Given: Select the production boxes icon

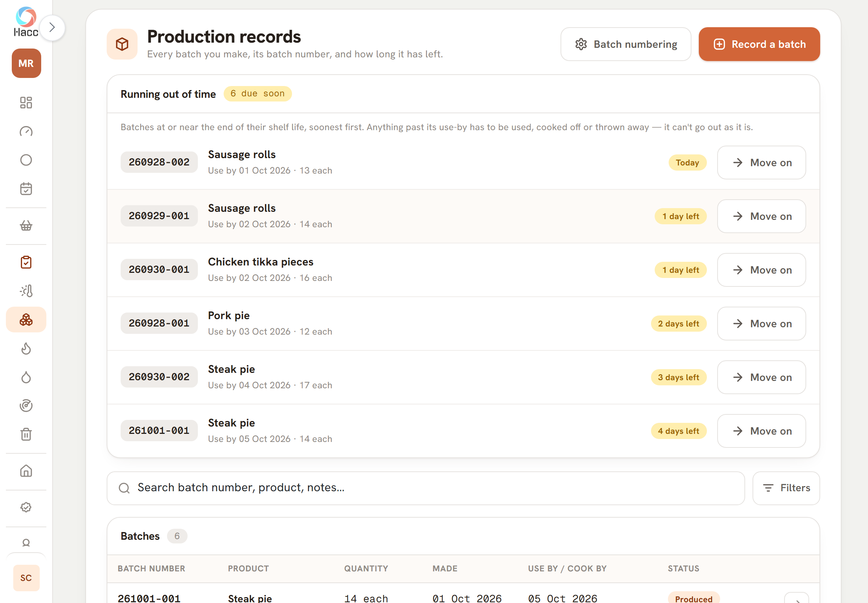Looking at the screenshot, I should click(x=26, y=320).
